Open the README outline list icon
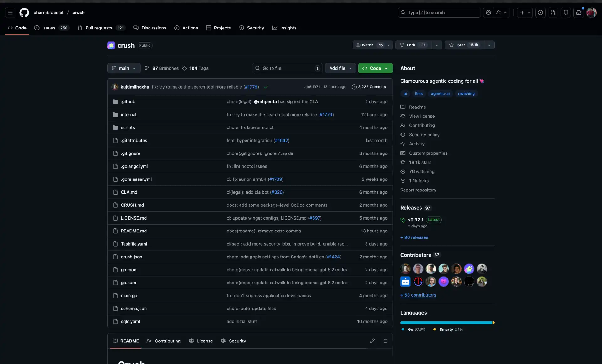 pyautogui.click(x=385, y=341)
